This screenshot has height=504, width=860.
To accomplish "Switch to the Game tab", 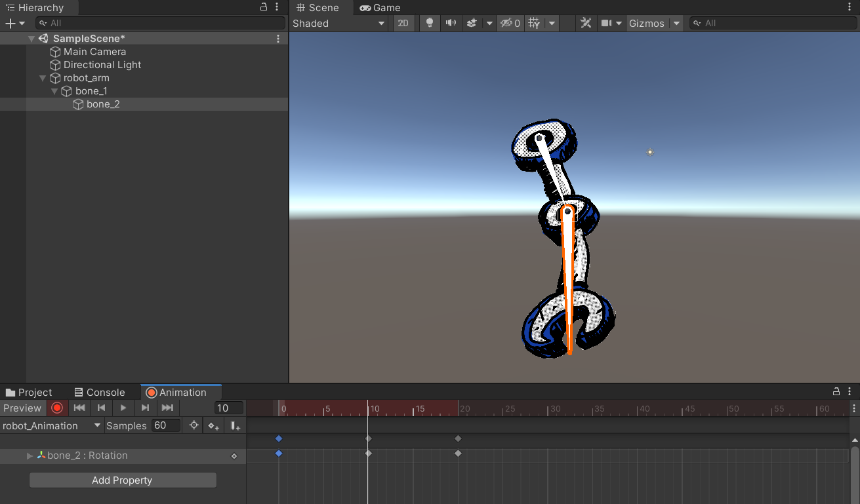I will [x=380, y=8].
